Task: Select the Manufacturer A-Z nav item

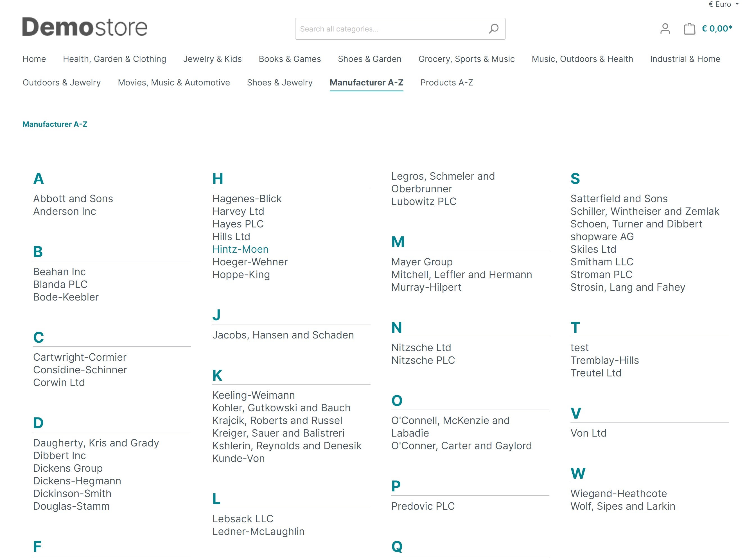Action: point(366,82)
